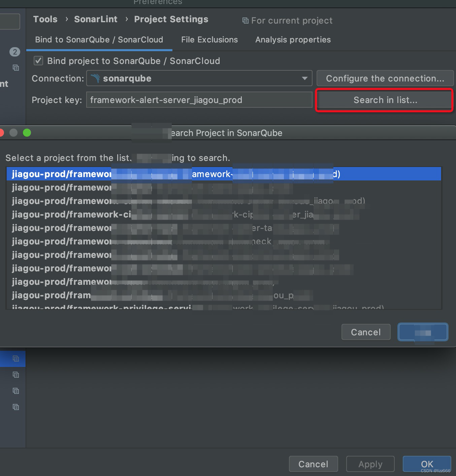Click the bottommost copy icon in the sidebar
456x476 pixels.
point(16,407)
